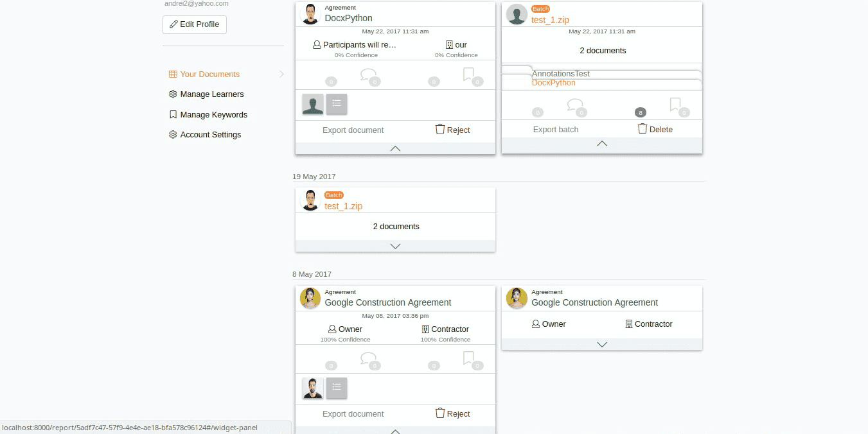Collapse the 22 May test_1.zip batch card
This screenshot has width=868, height=434.
tap(602, 143)
